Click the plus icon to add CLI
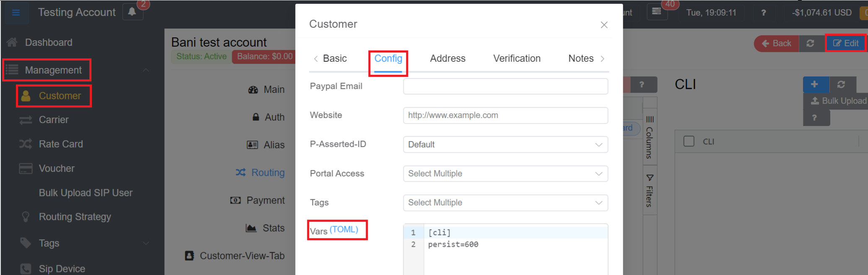The width and height of the screenshot is (868, 275). coord(815,84)
